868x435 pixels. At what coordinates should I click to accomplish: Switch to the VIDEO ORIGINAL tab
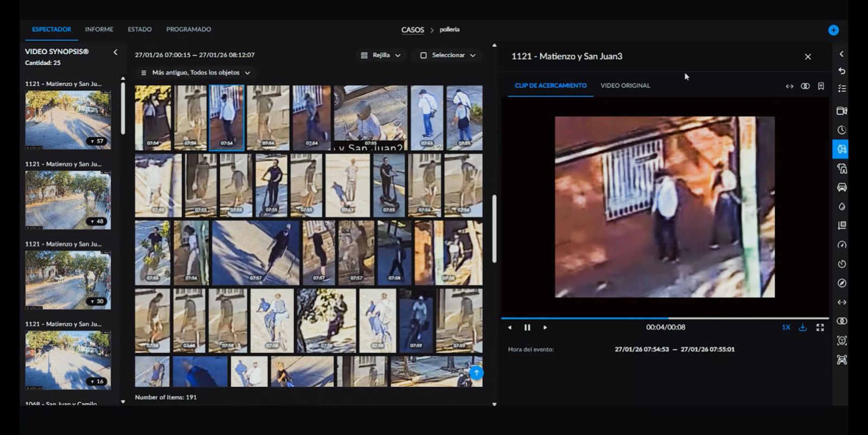pyautogui.click(x=625, y=86)
